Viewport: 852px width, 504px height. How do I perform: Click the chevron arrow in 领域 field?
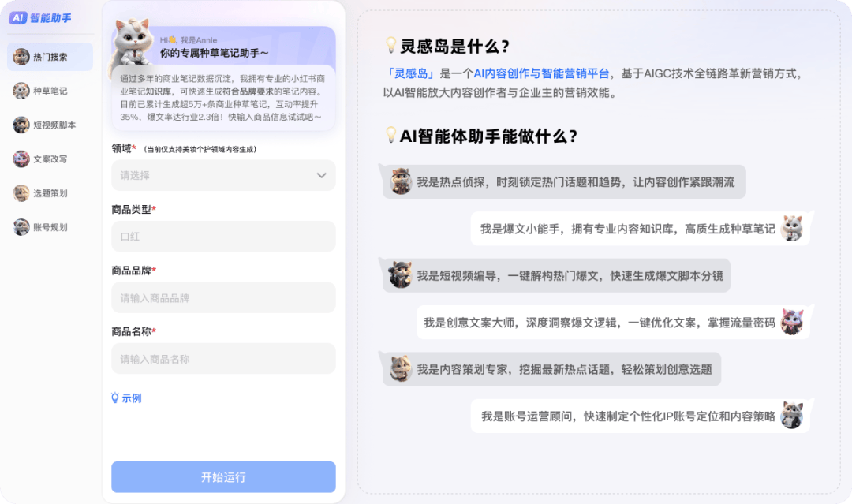[321, 175]
